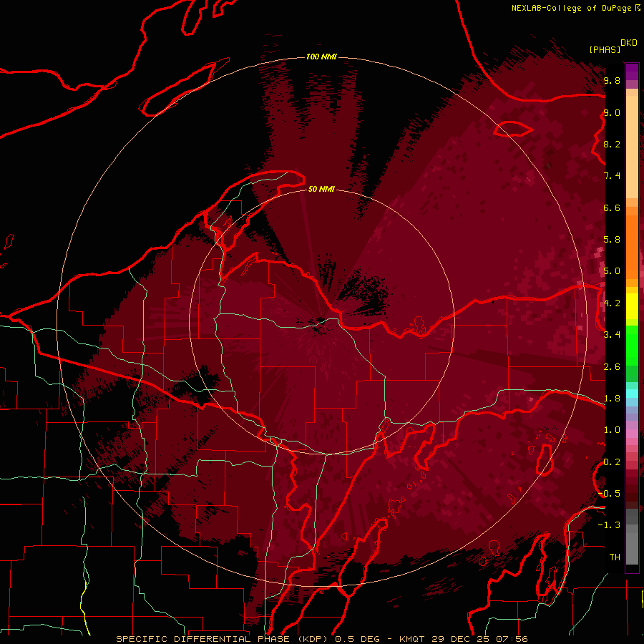Click the 8.2 scale value
Image resolution: width=644 pixels, height=644 pixels.
612,144
